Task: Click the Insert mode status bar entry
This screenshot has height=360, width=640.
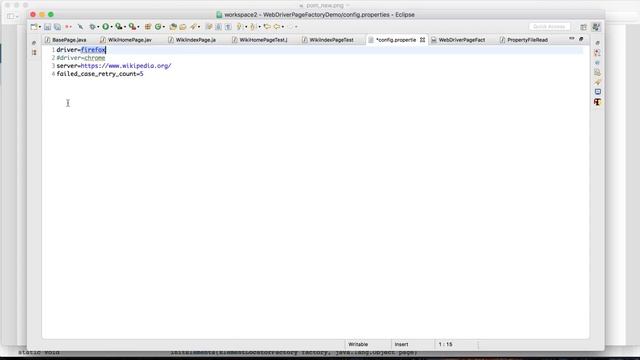Action: pyautogui.click(x=401, y=344)
